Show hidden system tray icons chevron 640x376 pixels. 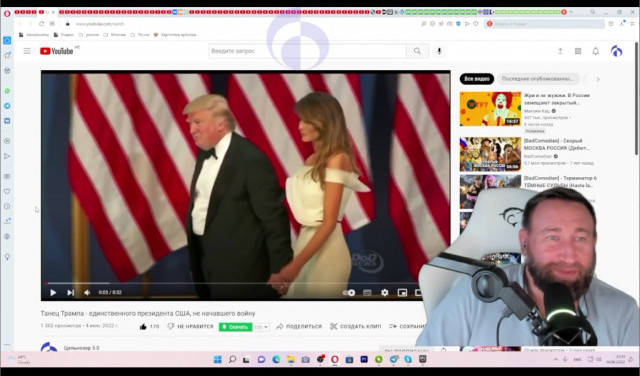(556, 359)
